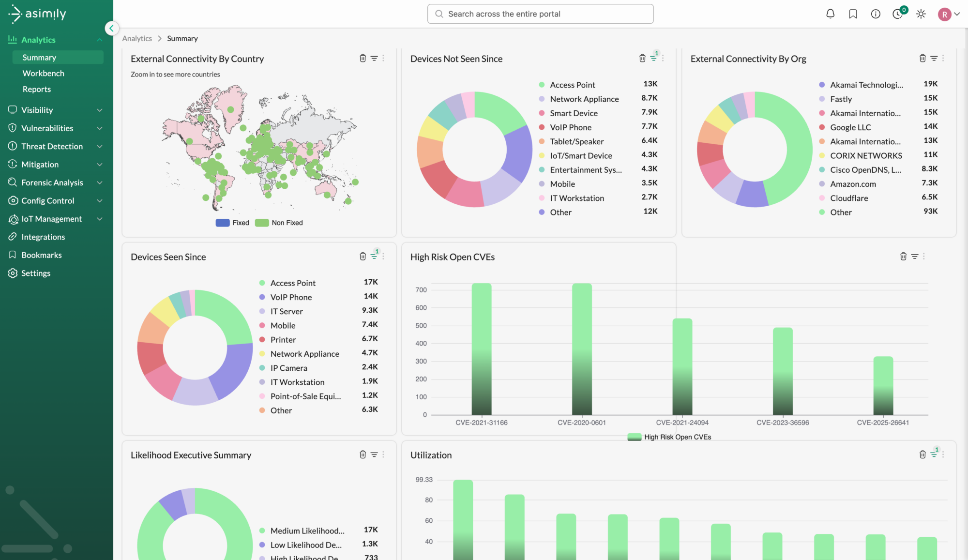Open Devices Seen Since filter
The width and height of the screenshot is (968, 560).
(374, 256)
